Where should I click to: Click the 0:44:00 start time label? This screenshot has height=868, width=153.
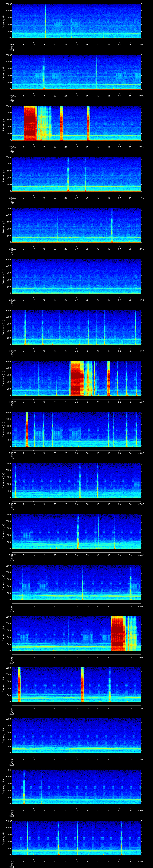tap(12, 402)
